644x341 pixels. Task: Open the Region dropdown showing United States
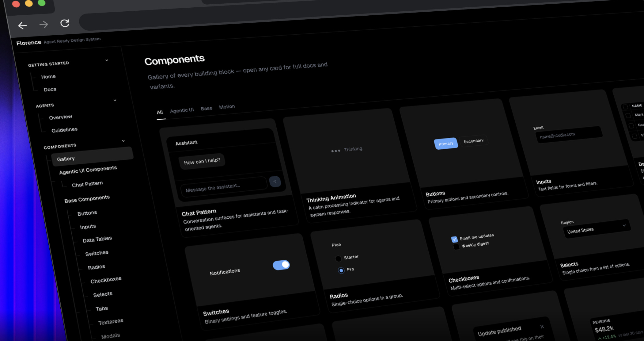tap(596, 228)
